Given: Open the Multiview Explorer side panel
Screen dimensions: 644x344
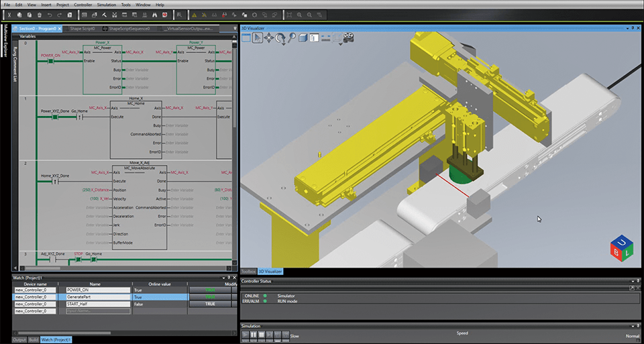Looking at the screenshot, I should click(x=5, y=41).
